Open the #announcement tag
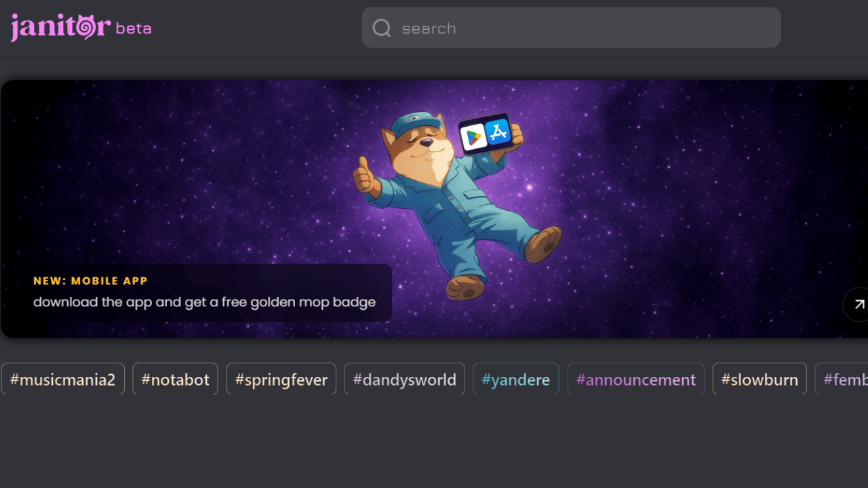The image size is (868, 488). coord(636,379)
